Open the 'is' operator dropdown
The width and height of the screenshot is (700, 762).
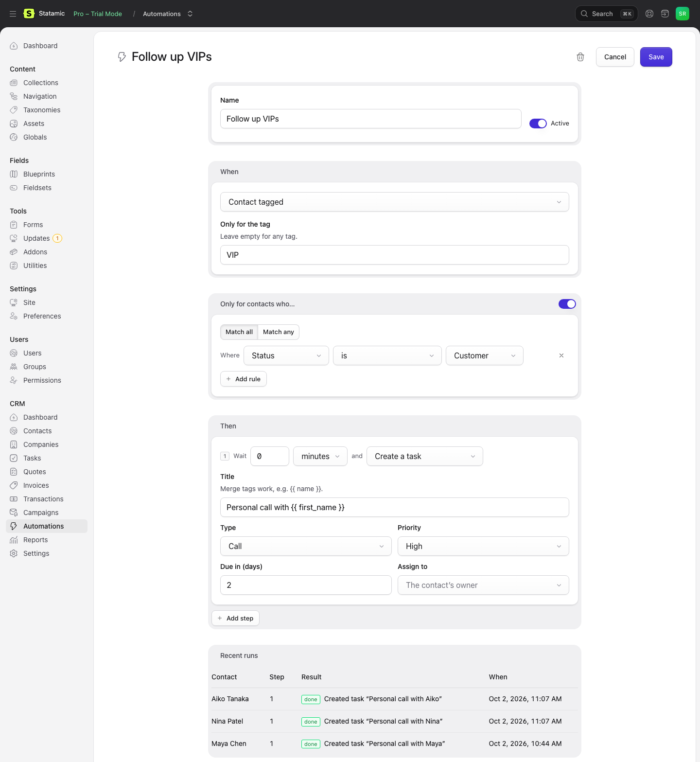[387, 355]
